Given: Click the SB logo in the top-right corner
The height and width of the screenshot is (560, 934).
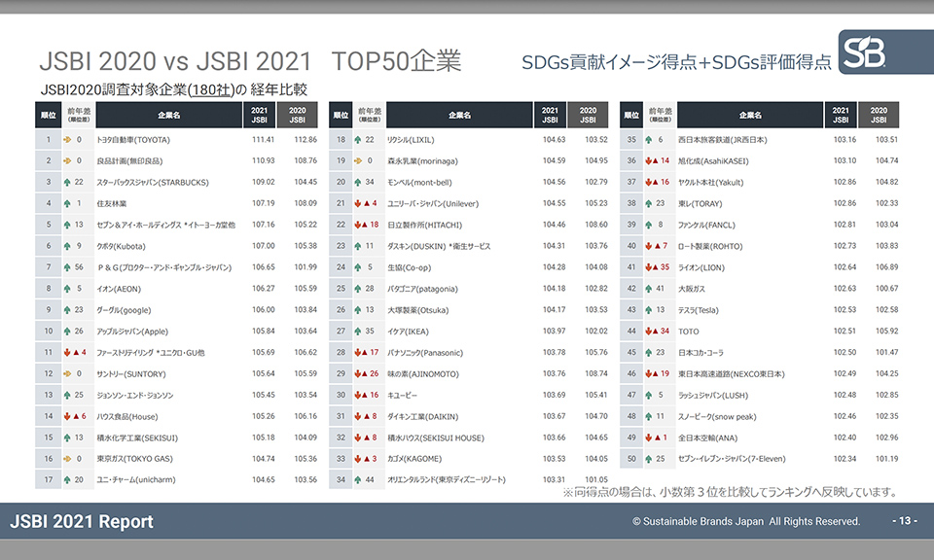Looking at the screenshot, I should pos(864,54).
